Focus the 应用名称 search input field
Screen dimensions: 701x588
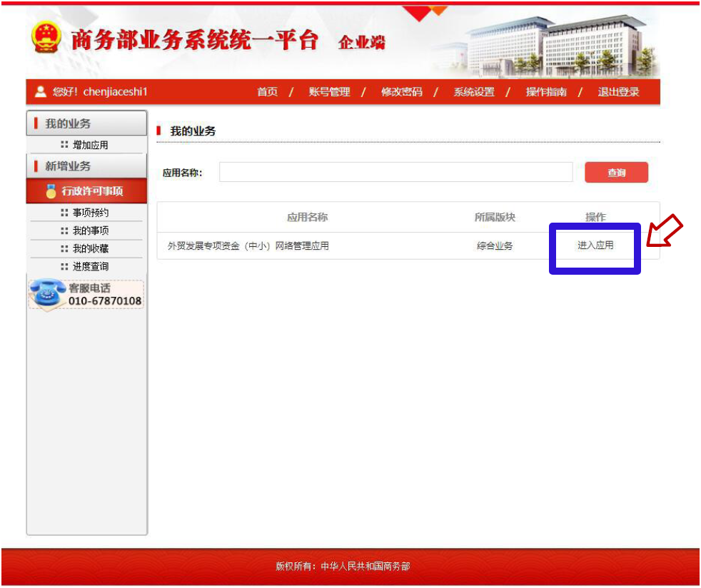pyautogui.click(x=395, y=172)
